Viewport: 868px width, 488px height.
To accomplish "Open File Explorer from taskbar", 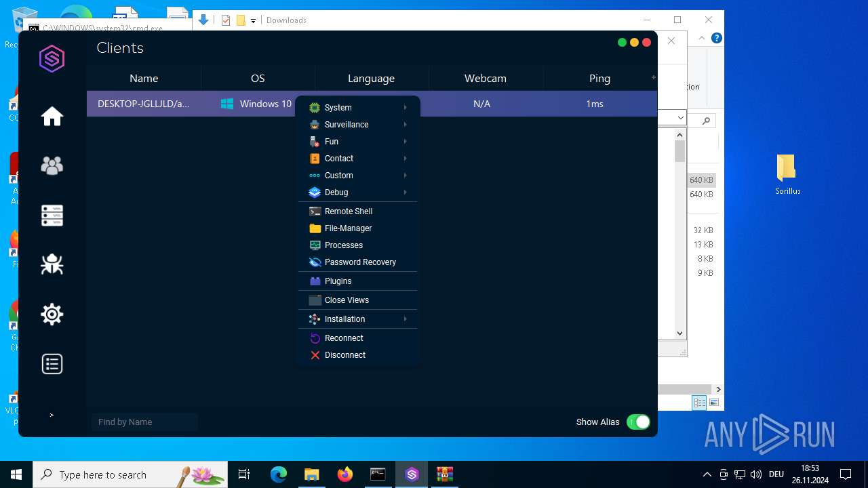I will (312, 474).
